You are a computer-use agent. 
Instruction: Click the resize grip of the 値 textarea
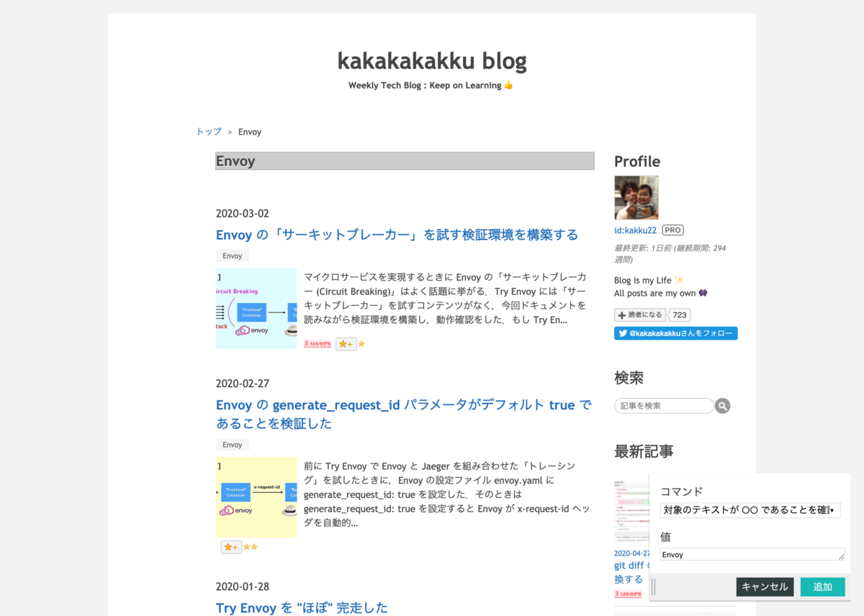[841, 558]
